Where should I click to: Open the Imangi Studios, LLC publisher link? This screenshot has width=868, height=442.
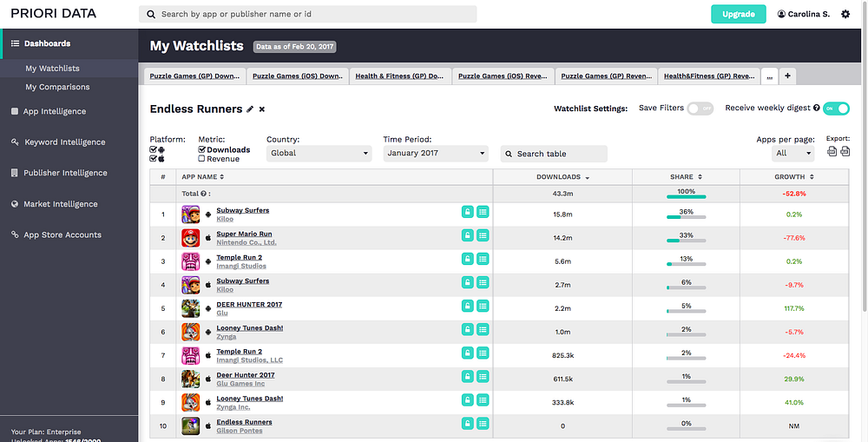click(250, 360)
